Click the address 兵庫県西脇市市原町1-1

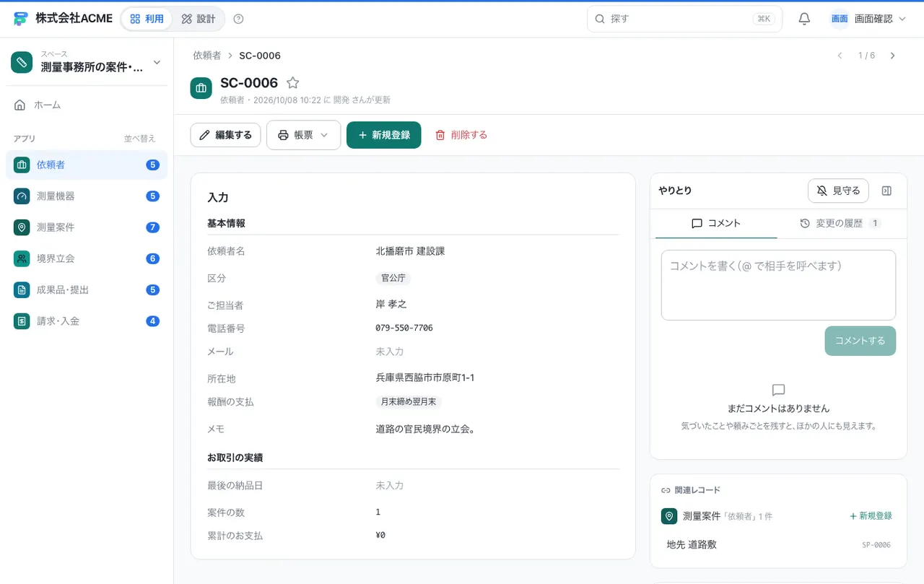pos(425,378)
